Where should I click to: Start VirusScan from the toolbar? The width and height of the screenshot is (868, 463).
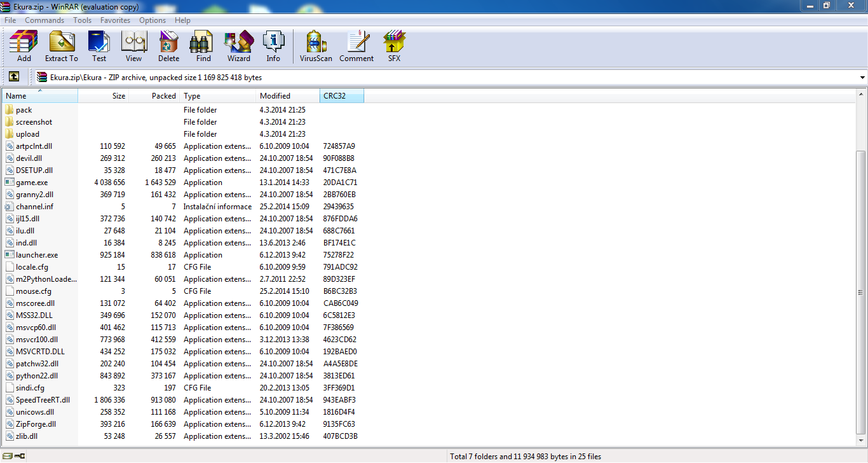pos(316,46)
